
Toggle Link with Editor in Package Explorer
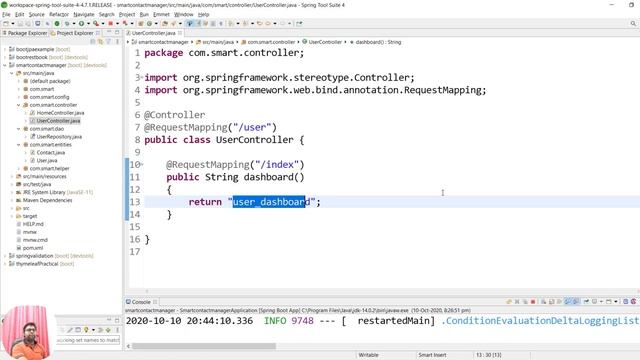[100, 41]
